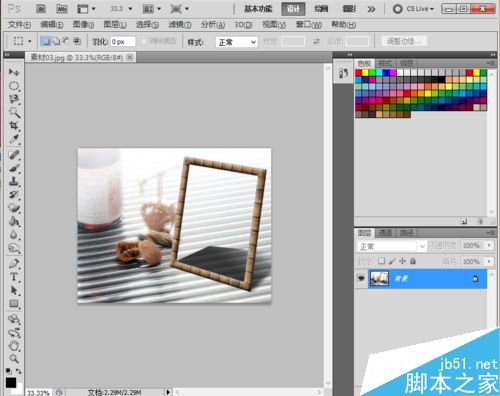Viewport: 500px width, 396px height.
Task: Select the Move tool
Action: click(x=14, y=72)
